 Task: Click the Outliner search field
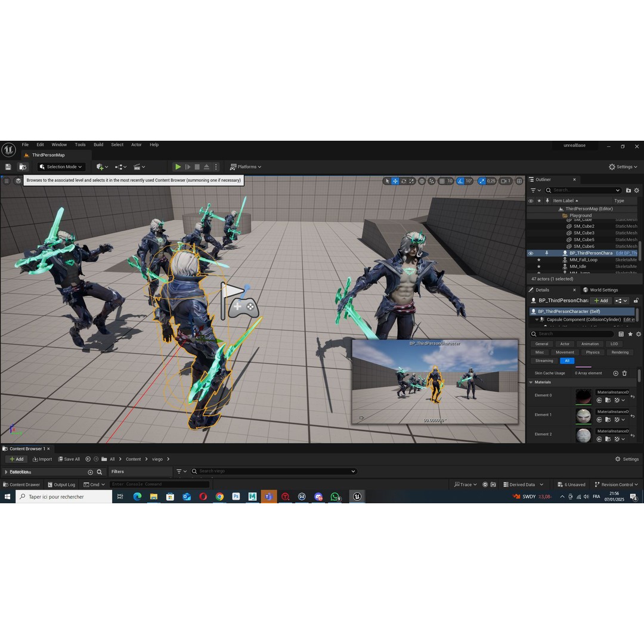[583, 190]
